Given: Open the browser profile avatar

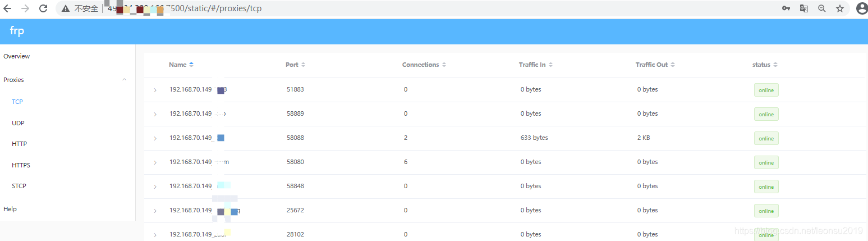Looking at the screenshot, I should tap(861, 8).
